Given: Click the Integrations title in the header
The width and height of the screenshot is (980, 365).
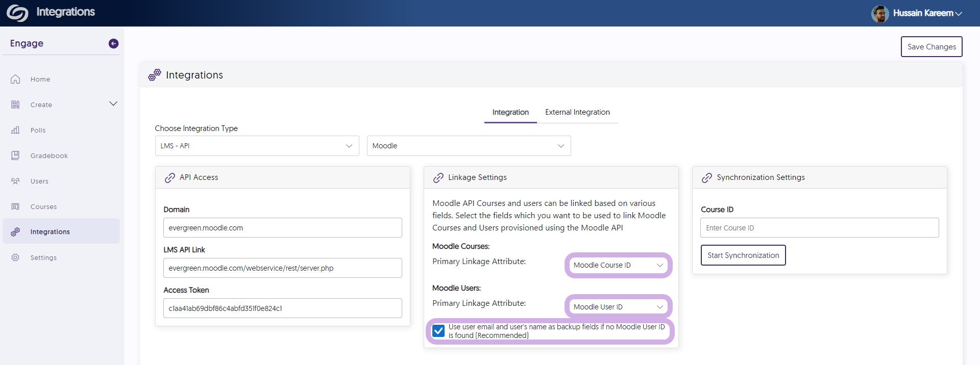Looking at the screenshot, I should (x=65, y=12).
